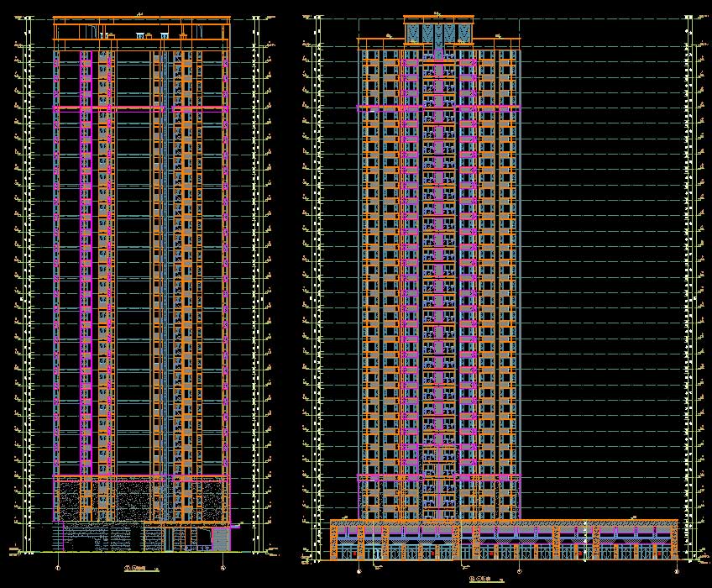Pick upper magenta horizontal band on left elevation
The height and width of the screenshot is (588, 712).
(141, 108)
